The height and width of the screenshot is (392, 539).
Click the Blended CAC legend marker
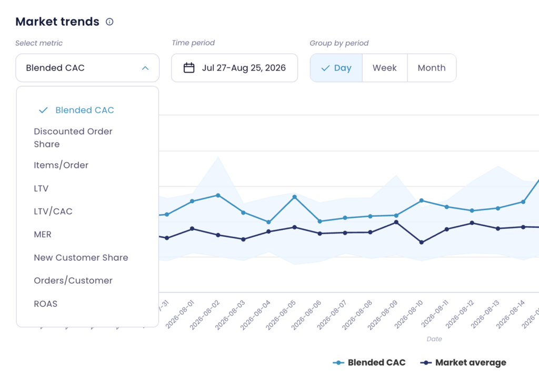(338, 363)
